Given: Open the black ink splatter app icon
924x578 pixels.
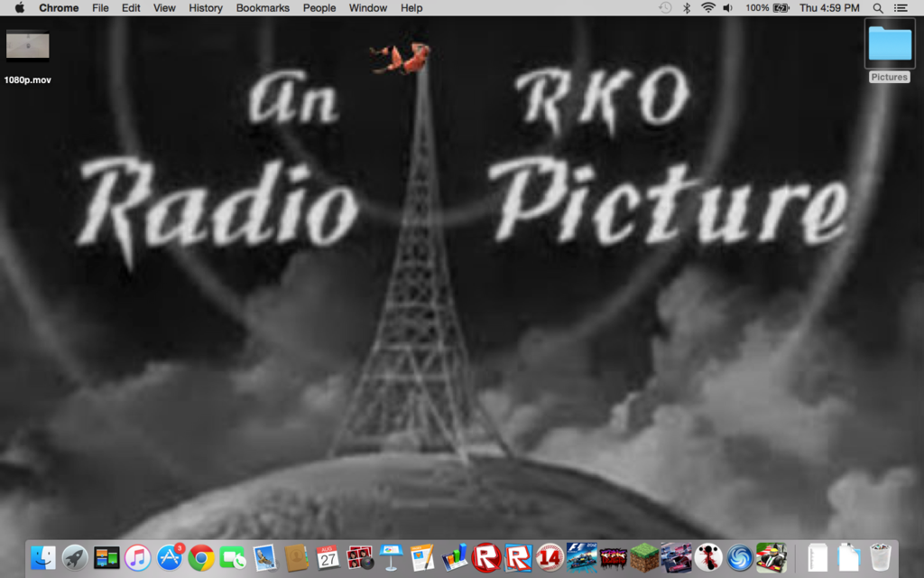Looking at the screenshot, I should pos(707,557).
